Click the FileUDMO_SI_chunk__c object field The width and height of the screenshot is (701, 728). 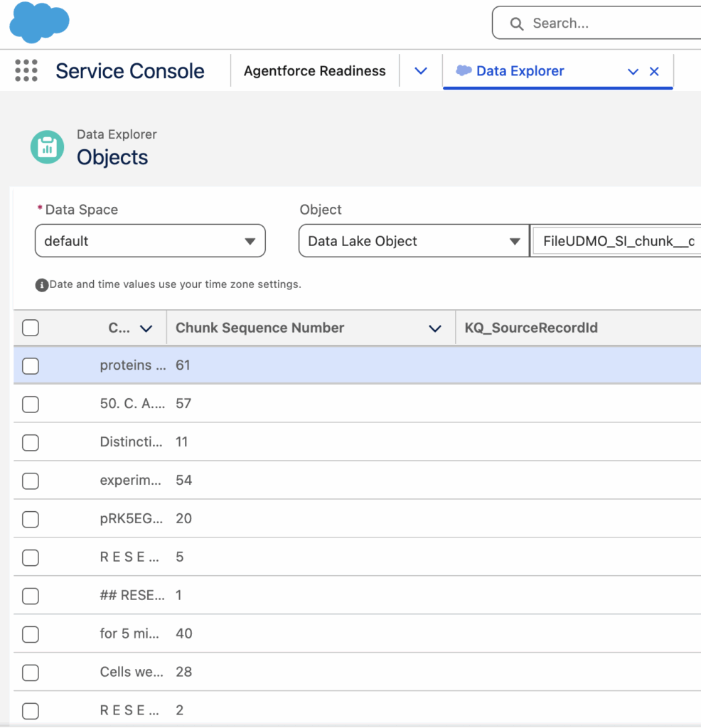click(616, 241)
